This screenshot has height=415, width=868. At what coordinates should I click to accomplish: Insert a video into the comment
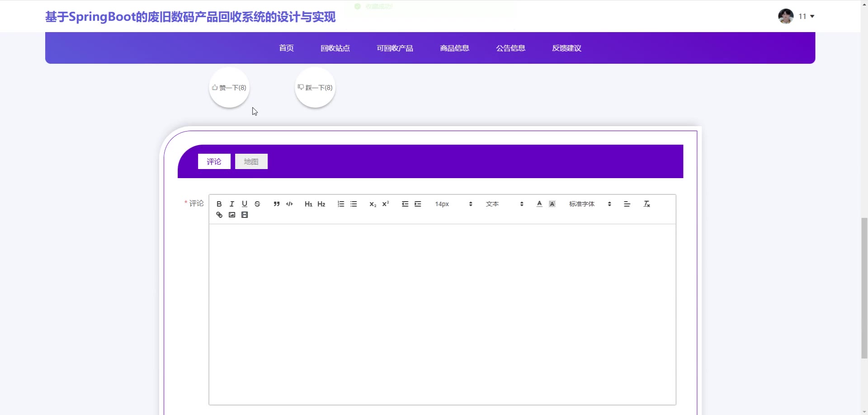coord(245,215)
